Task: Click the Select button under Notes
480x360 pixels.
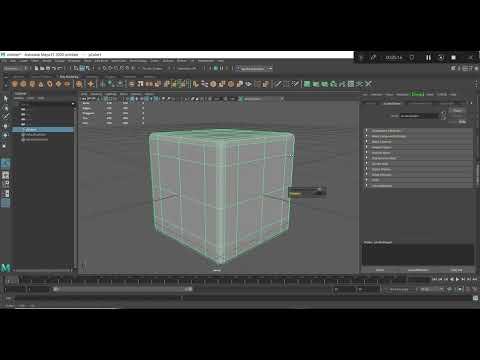Action: pos(380,270)
